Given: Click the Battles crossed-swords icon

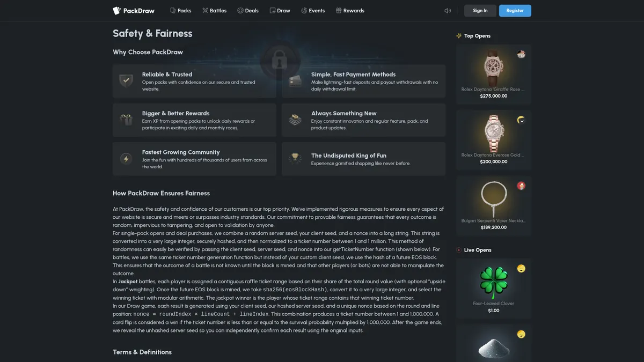Looking at the screenshot, I should tap(205, 11).
